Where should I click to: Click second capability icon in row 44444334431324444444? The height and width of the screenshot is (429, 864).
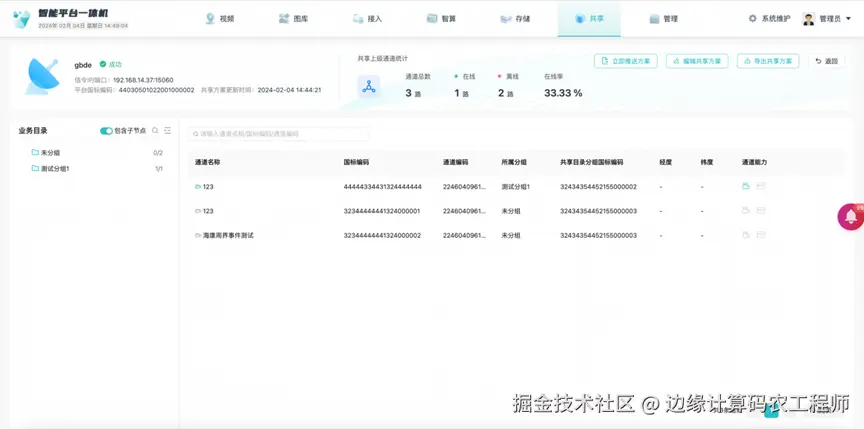pyautogui.click(x=760, y=186)
